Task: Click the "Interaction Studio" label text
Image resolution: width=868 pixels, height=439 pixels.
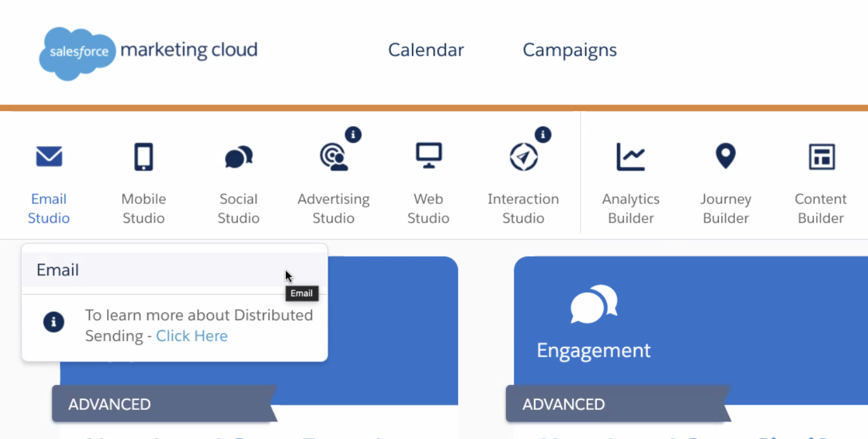Action: coord(523,208)
